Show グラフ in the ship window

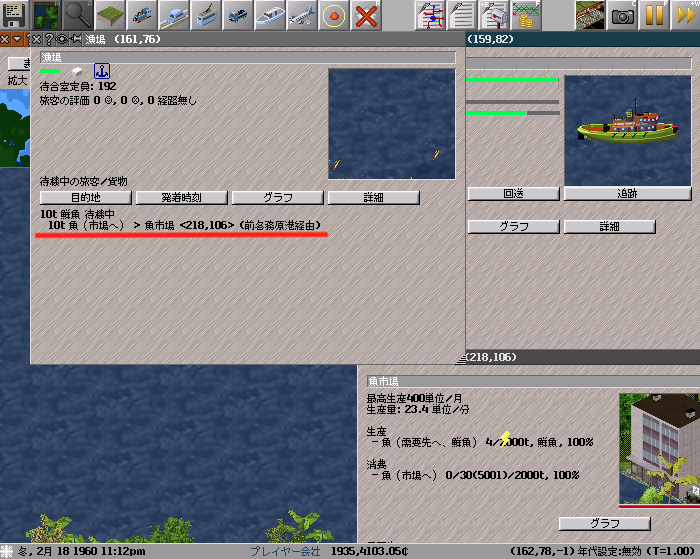[513, 226]
